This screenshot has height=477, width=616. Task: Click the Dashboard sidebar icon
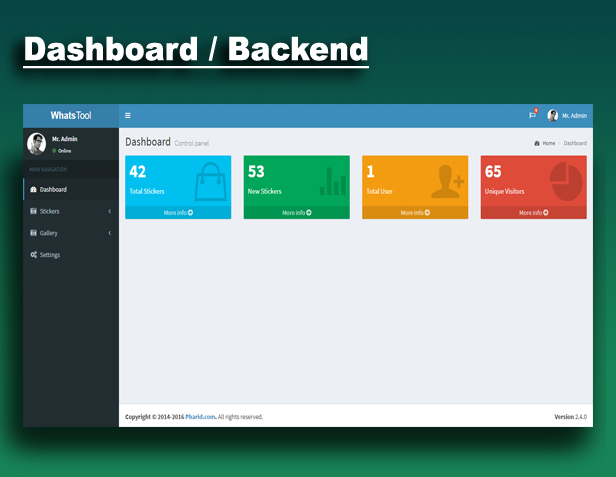(33, 189)
